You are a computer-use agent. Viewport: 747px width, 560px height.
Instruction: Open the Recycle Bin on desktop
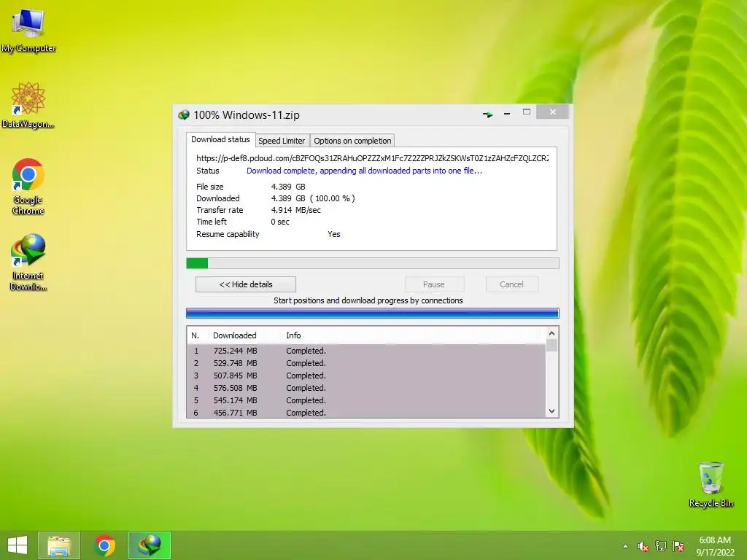pos(711,484)
